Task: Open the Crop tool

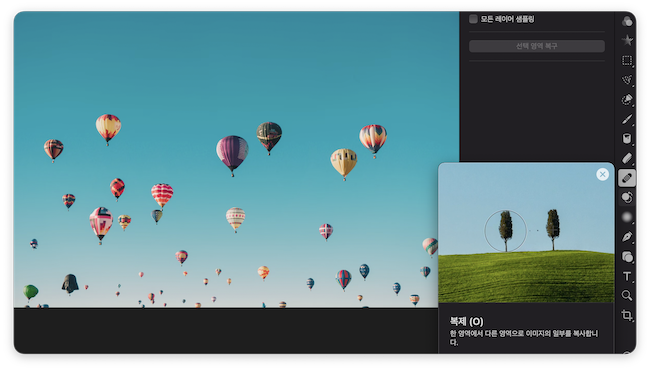Action: coord(627,315)
